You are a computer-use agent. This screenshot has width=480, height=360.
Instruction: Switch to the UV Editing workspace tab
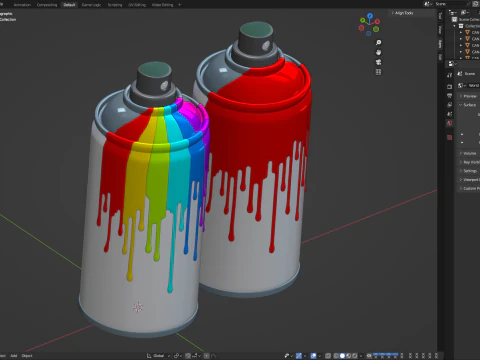[x=137, y=5]
